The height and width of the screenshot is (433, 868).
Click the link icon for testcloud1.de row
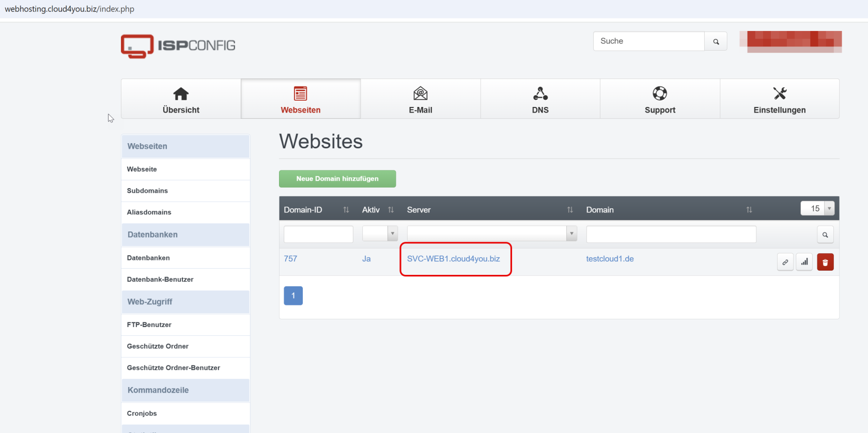[x=785, y=262]
